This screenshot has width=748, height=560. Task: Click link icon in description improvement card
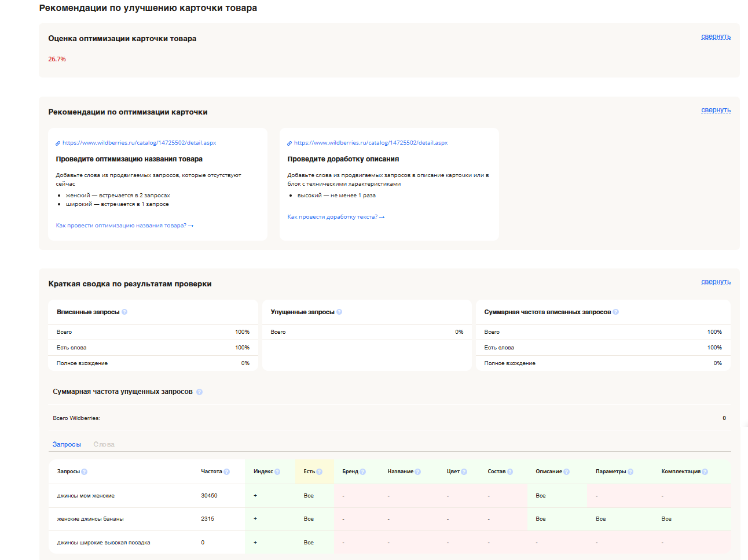tap(289, 143)
